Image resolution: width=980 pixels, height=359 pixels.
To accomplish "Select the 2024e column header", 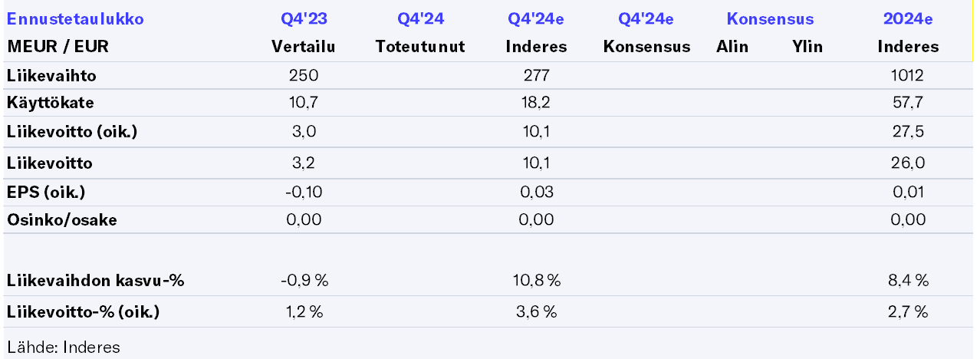I will click(908, 19).
